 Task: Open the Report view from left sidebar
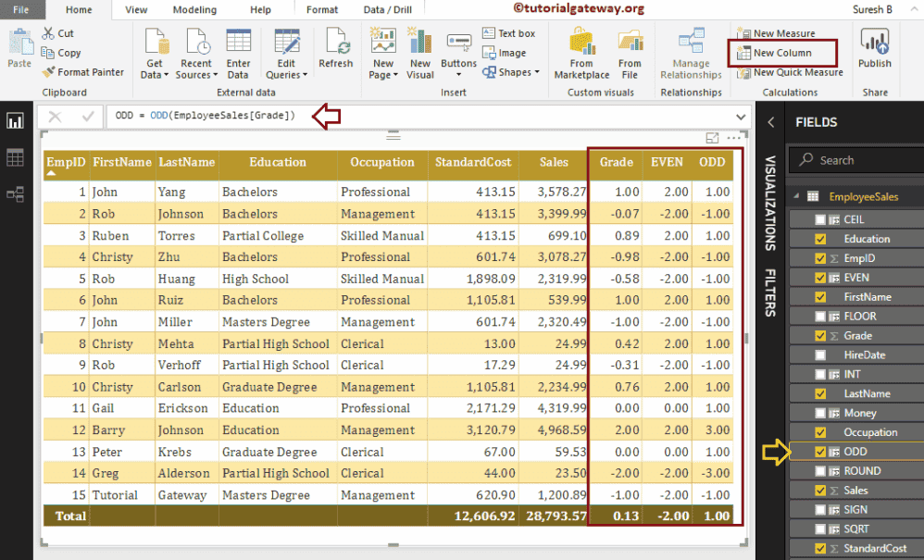(15, 121)
